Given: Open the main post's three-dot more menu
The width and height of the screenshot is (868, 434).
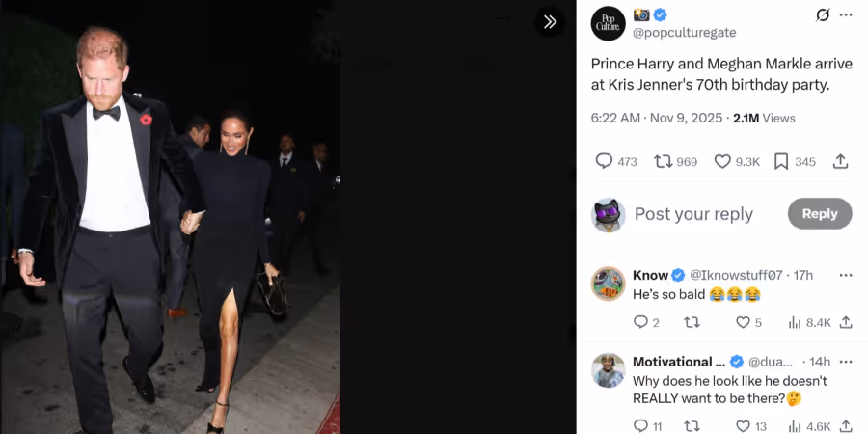Looking at the screenshot, I should (x=846, y=14).
